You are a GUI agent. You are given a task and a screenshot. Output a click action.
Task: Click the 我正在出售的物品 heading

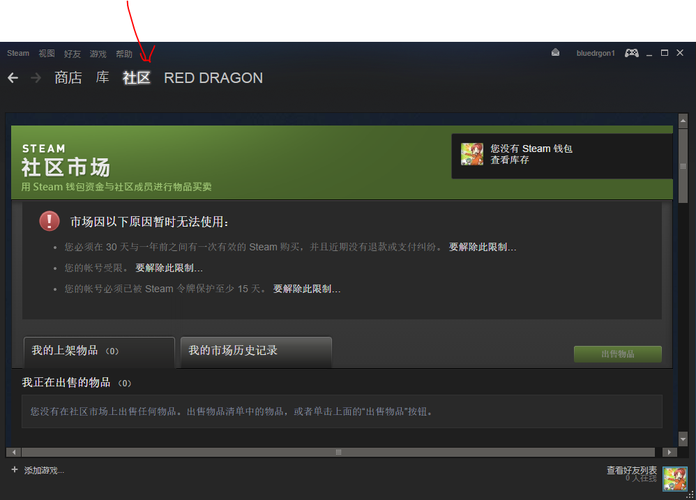click(66, 382)
